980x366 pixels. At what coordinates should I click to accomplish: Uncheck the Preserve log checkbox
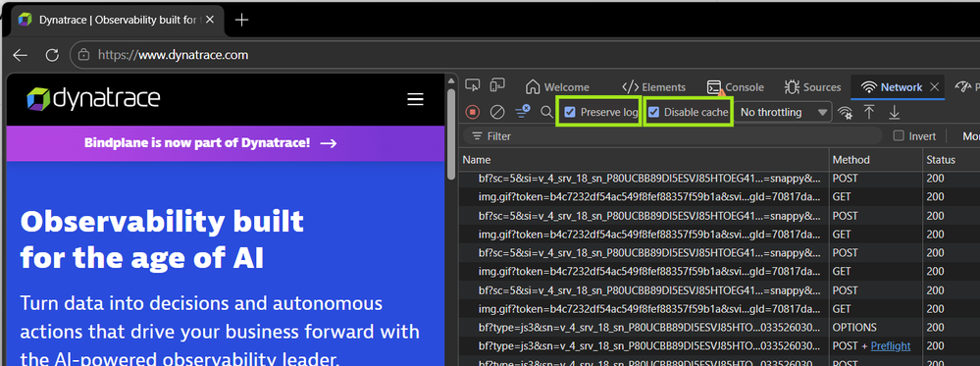[569, 113]
